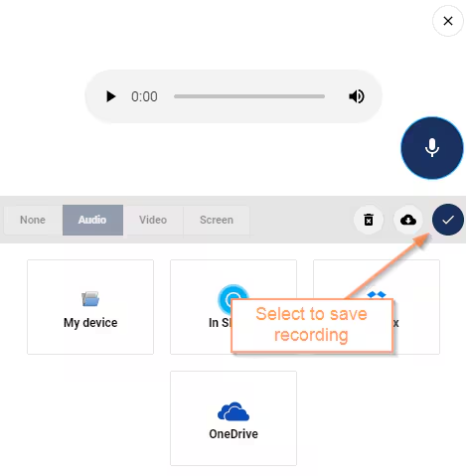The width and height of the screenshot is (466, 476).
Task: Click the Dropbox logo icon
Action: [377, 294]
